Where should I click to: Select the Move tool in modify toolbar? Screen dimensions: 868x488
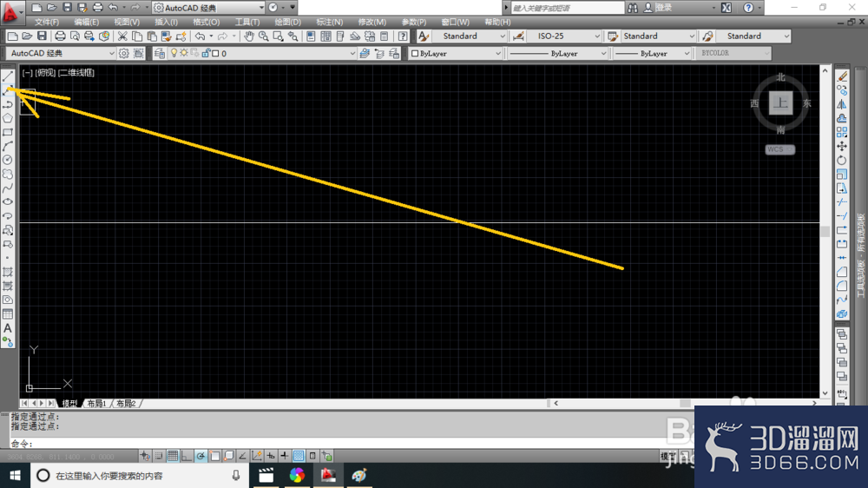[842, 146]
